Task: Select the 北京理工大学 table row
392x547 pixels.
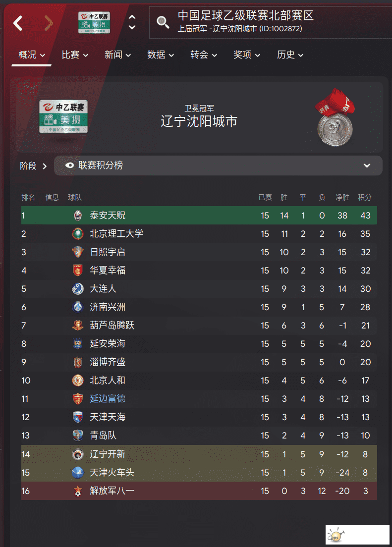Action: [199, 234]
